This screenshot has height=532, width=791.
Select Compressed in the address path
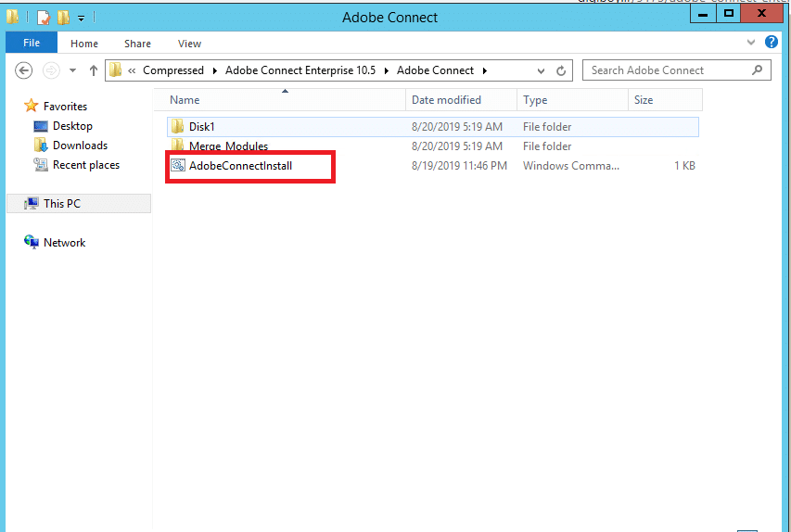coord(173,70)
